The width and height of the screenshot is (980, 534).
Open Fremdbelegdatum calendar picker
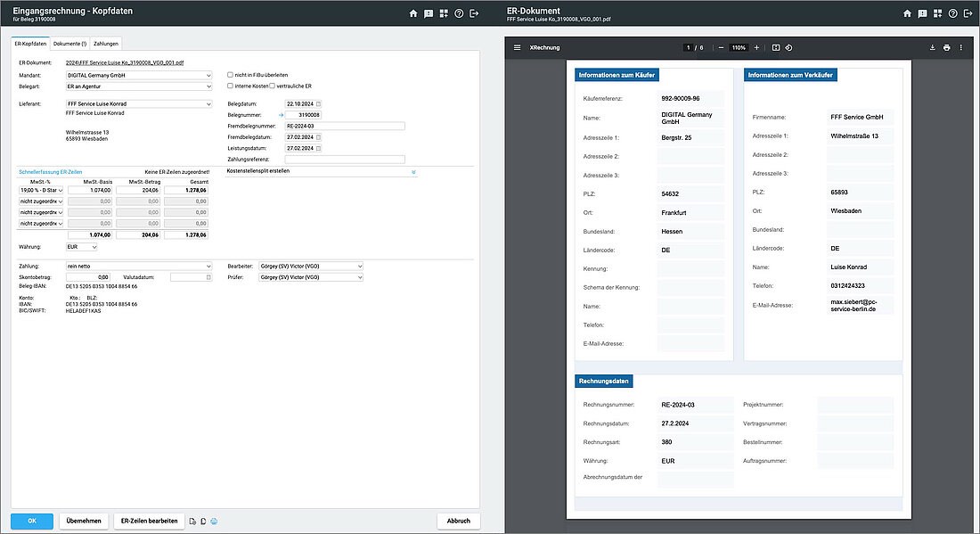click(x=318, y=137)
